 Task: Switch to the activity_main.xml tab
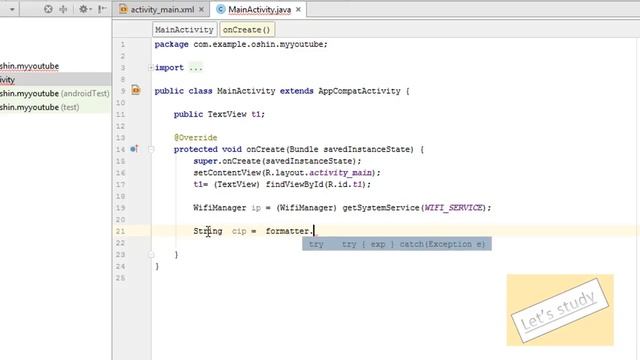162,9
